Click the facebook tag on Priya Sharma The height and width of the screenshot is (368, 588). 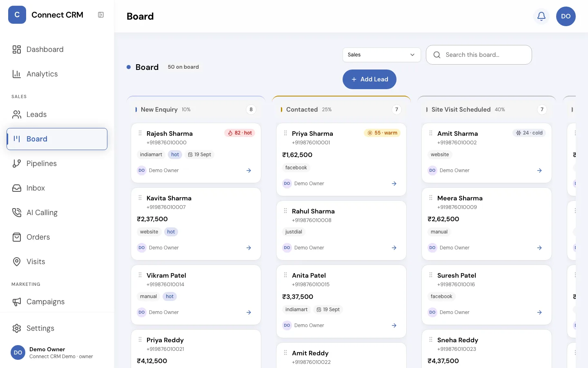[296, 168]
